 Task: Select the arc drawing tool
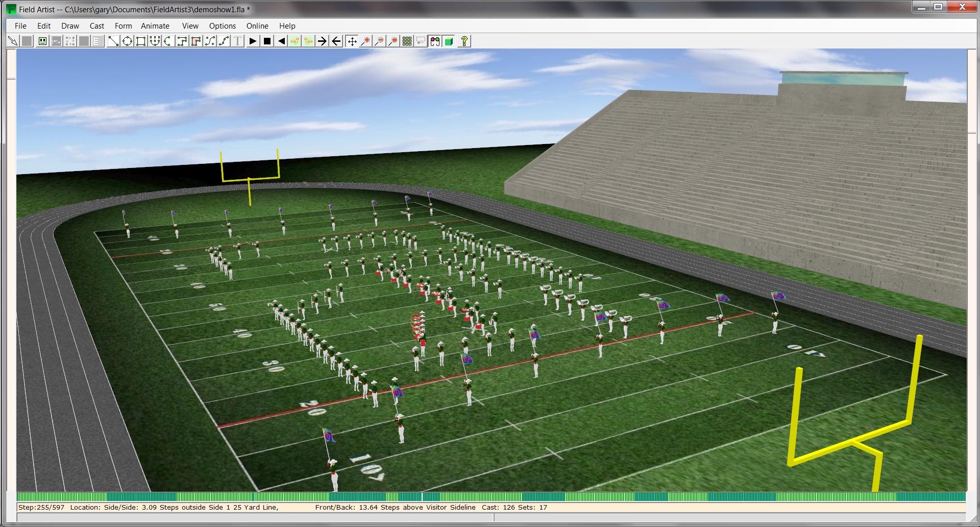[x=168, y=41]
